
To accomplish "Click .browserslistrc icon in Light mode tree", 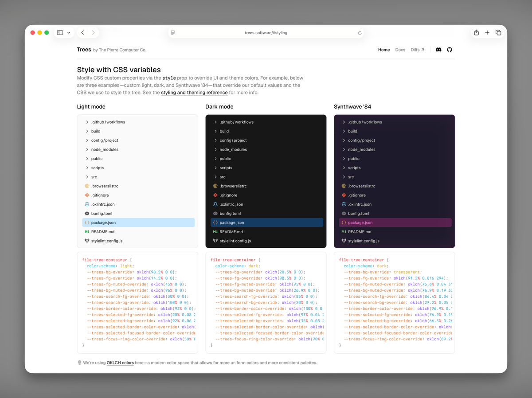I will (87, 186).
